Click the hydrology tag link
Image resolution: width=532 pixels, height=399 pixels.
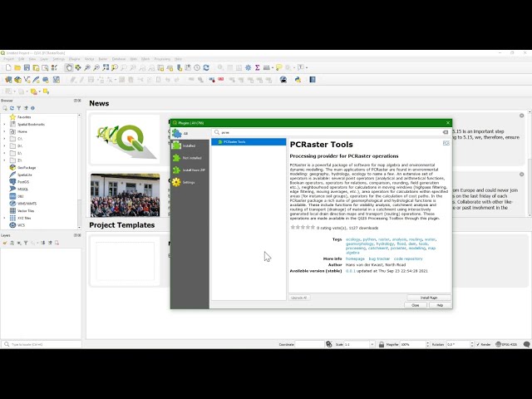[385, 244]
